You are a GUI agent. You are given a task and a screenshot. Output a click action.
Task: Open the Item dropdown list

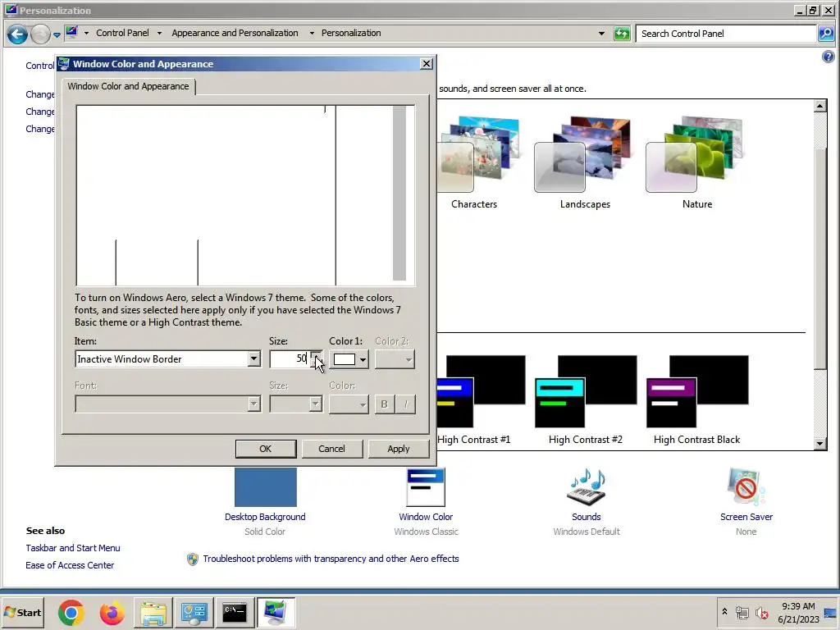pyautogui.click(x=254, y=359)
